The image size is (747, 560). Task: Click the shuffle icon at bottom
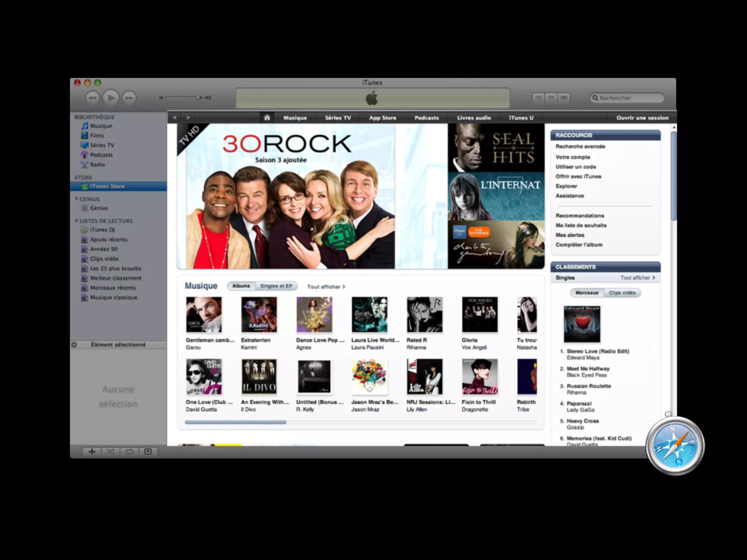[x=110, y=452]
